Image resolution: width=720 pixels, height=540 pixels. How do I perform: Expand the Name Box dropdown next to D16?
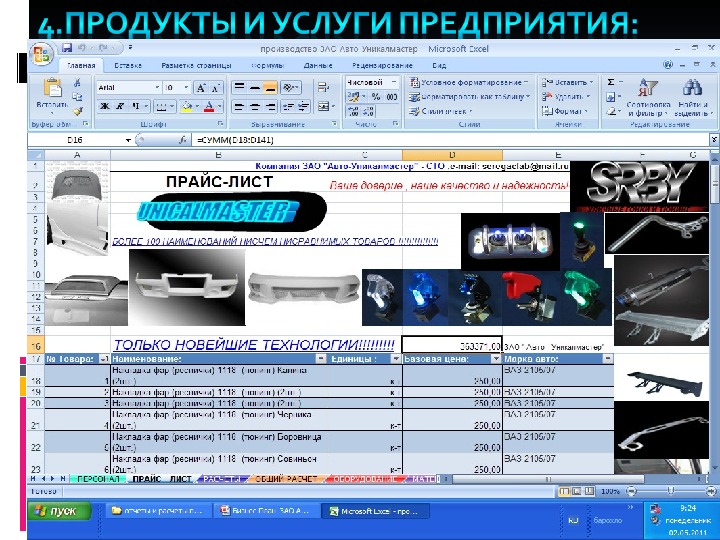click(x=129, y=140)
